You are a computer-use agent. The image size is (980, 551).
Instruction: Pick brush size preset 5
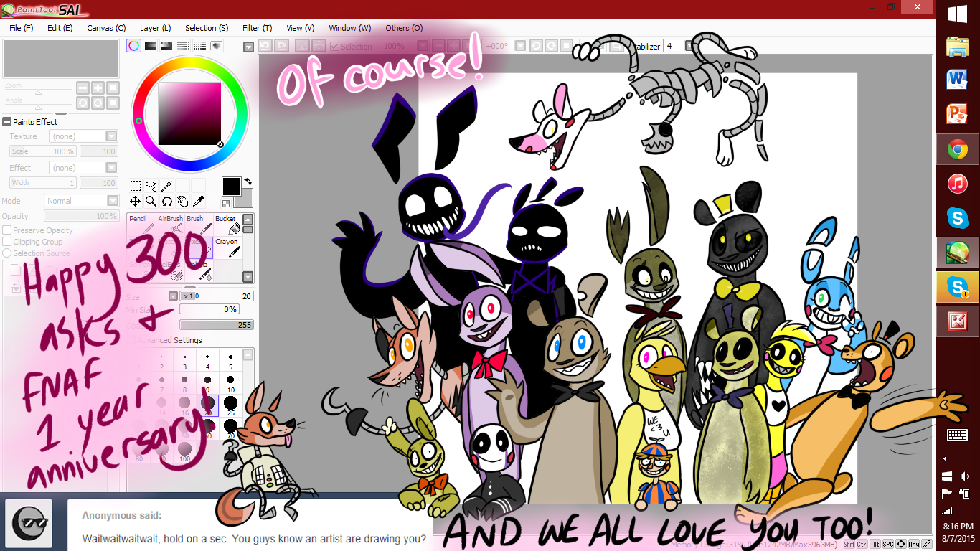pos(230,360)
